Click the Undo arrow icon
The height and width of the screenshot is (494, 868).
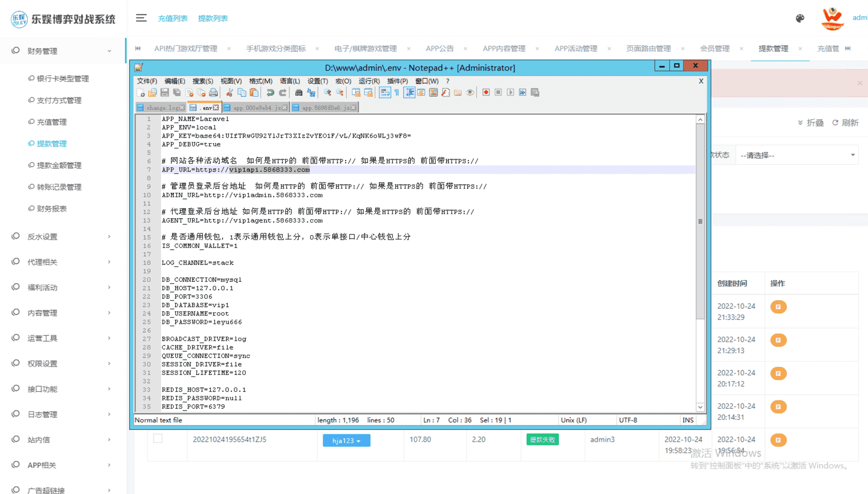click(270, 93)
